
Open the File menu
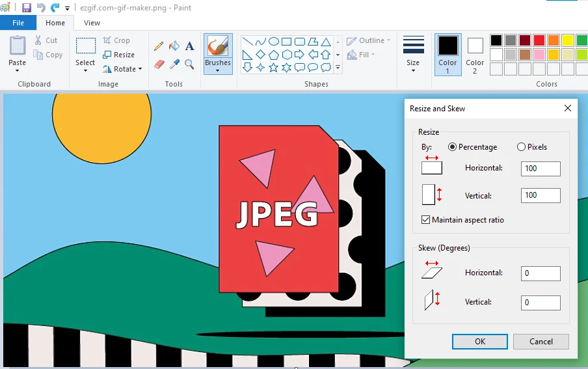(18, 23)
